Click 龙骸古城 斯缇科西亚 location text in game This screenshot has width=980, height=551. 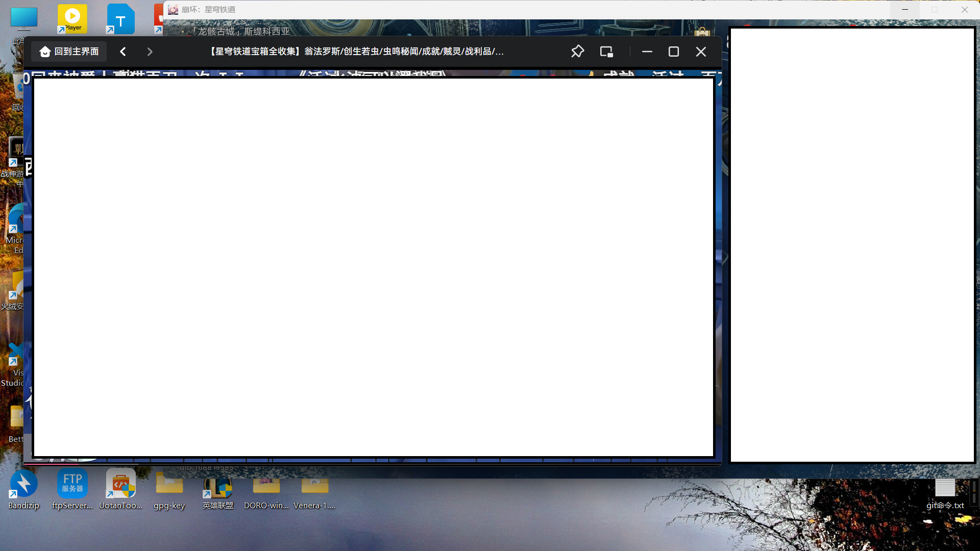(241, 31)
